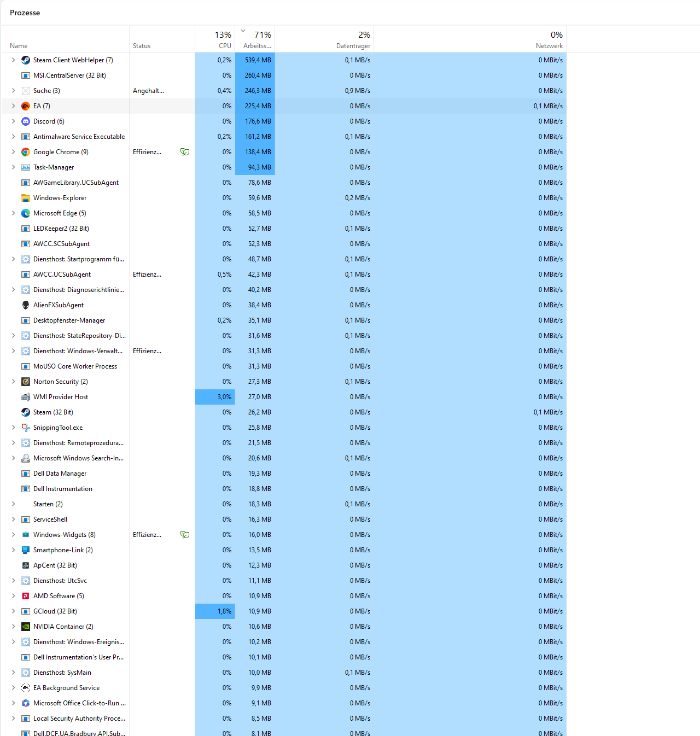Select the Google Chrome icon

(26, 152)
